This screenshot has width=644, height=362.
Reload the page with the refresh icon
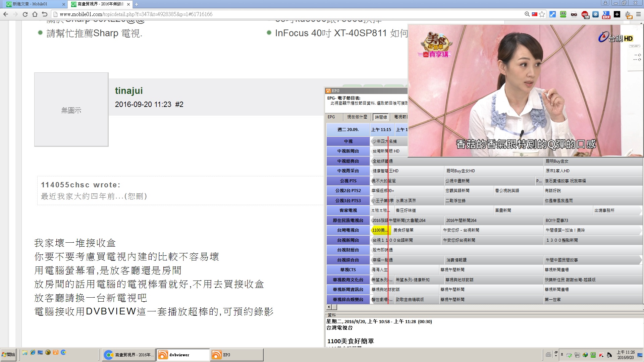coord(25,14)
